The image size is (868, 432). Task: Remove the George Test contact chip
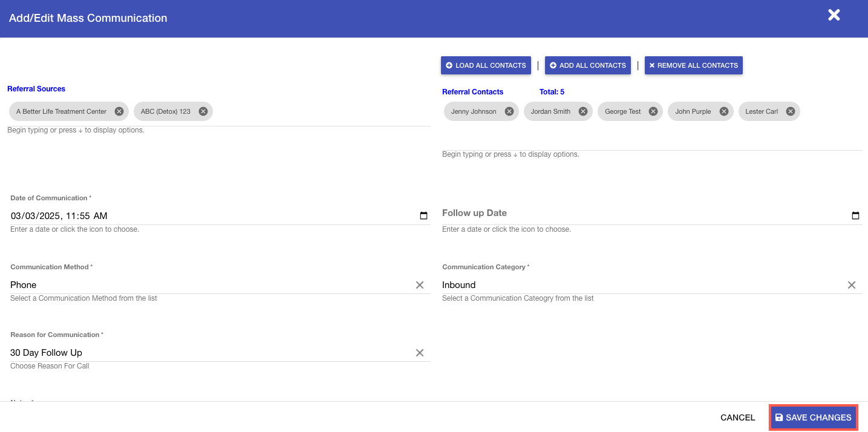click(x=653, y=111)
